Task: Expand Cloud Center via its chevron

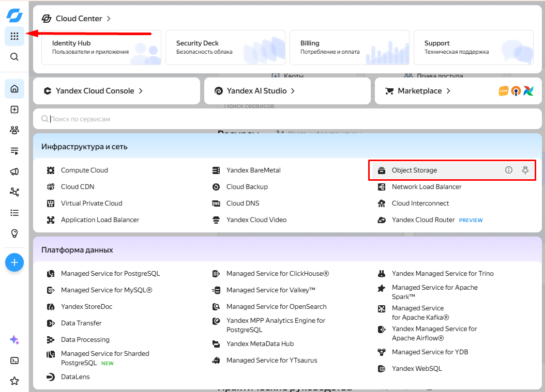Action: coord(109,19)
